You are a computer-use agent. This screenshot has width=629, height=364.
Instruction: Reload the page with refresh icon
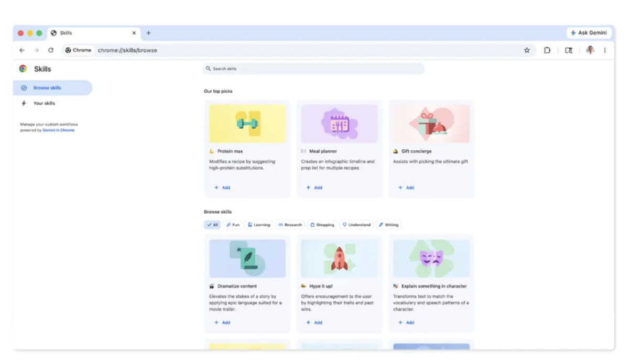pyautogui.click(x=51, y=50)
